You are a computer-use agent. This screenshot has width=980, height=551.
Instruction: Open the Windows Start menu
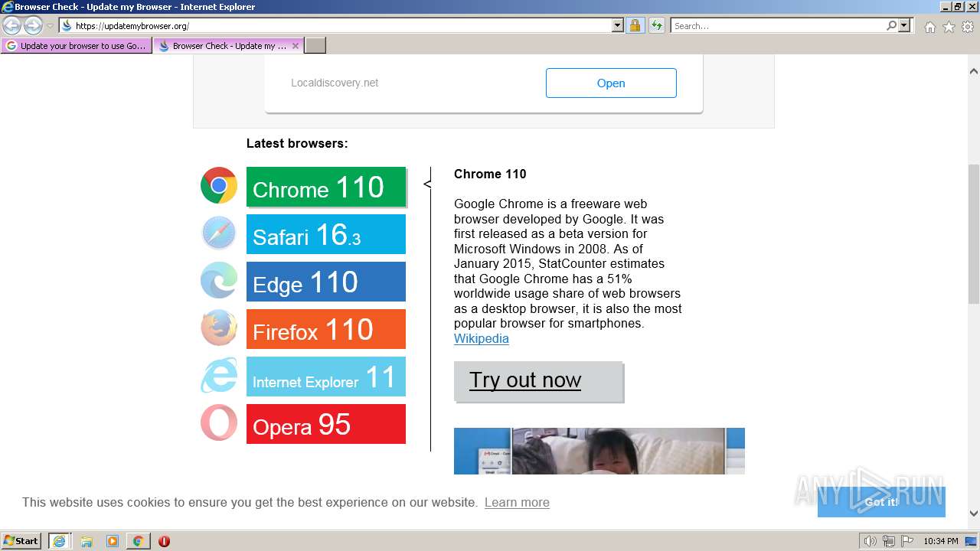(21, 541)
